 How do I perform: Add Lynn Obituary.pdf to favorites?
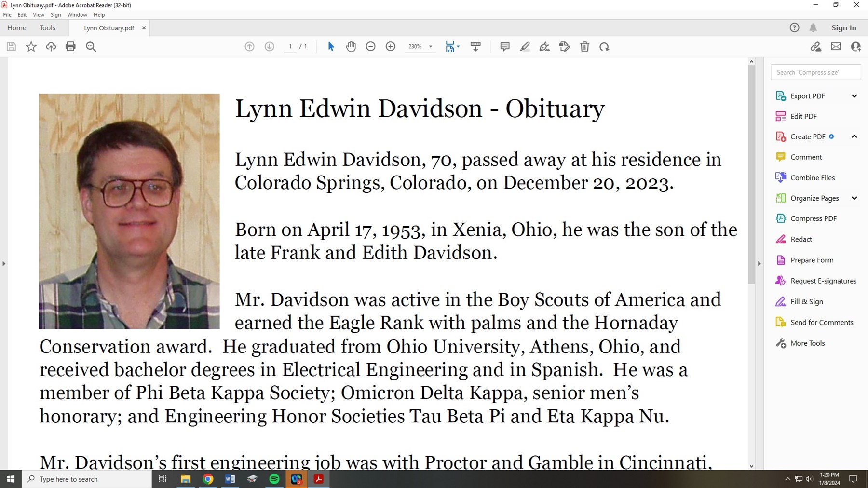tap(30, 46)
